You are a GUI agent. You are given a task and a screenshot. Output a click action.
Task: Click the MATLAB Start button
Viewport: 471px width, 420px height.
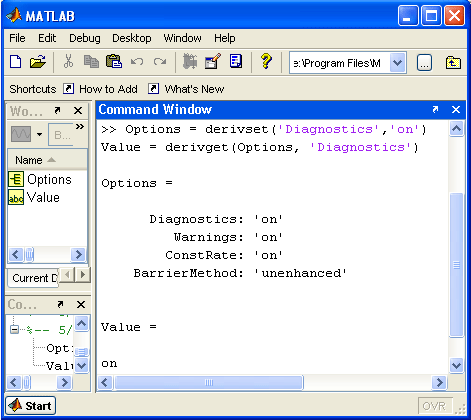click(31, 406)
